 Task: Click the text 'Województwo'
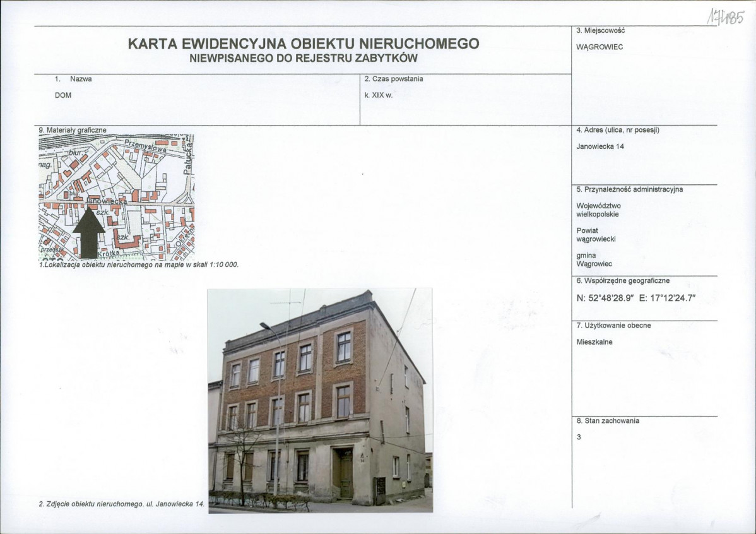[598, 206]
